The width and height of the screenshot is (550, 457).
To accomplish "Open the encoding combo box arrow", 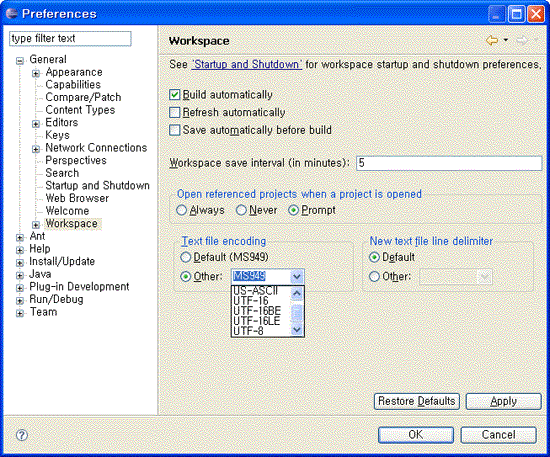I will [297, 277].
